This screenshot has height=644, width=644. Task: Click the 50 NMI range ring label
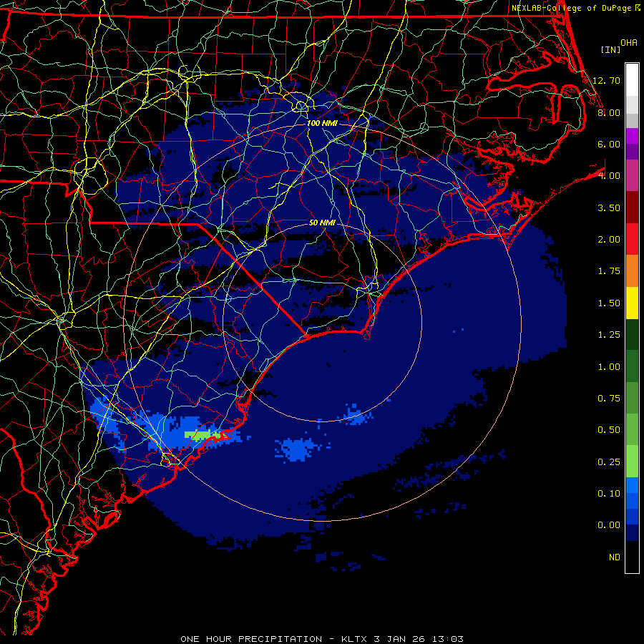322,223
